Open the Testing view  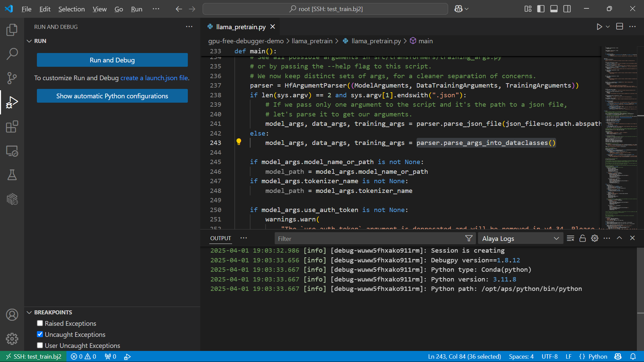coord(12,175)
